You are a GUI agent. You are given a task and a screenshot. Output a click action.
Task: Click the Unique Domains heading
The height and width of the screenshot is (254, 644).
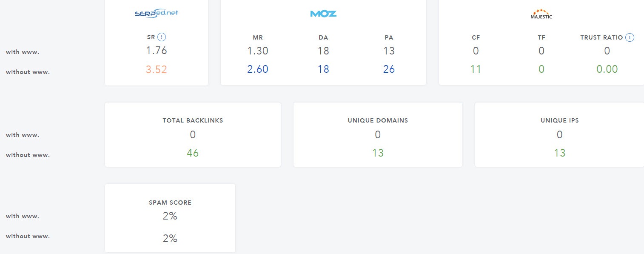pyautogui.click(x=378, y=120)
